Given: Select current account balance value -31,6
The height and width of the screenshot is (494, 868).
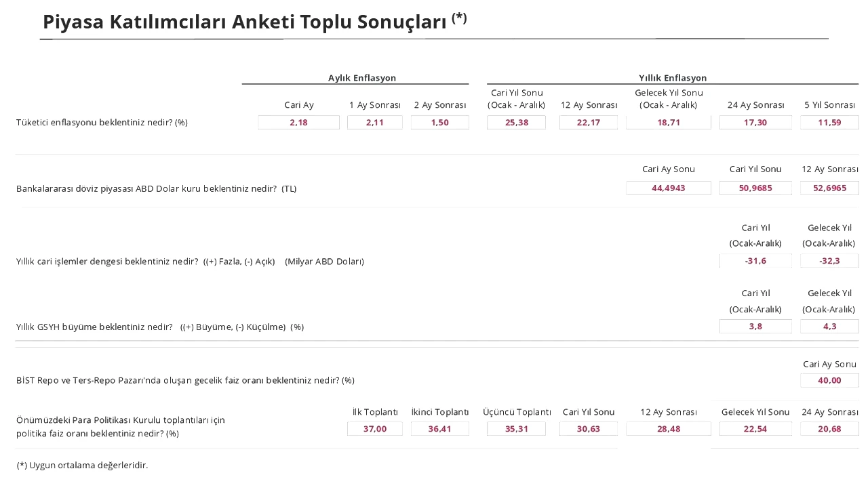Looking at the screenshot, I should pos(755,261).
